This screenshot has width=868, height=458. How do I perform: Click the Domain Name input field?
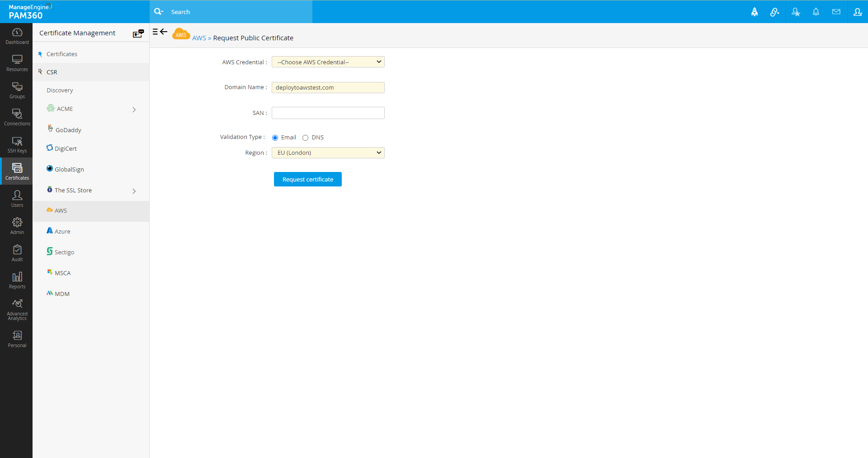tap(328, 87)
